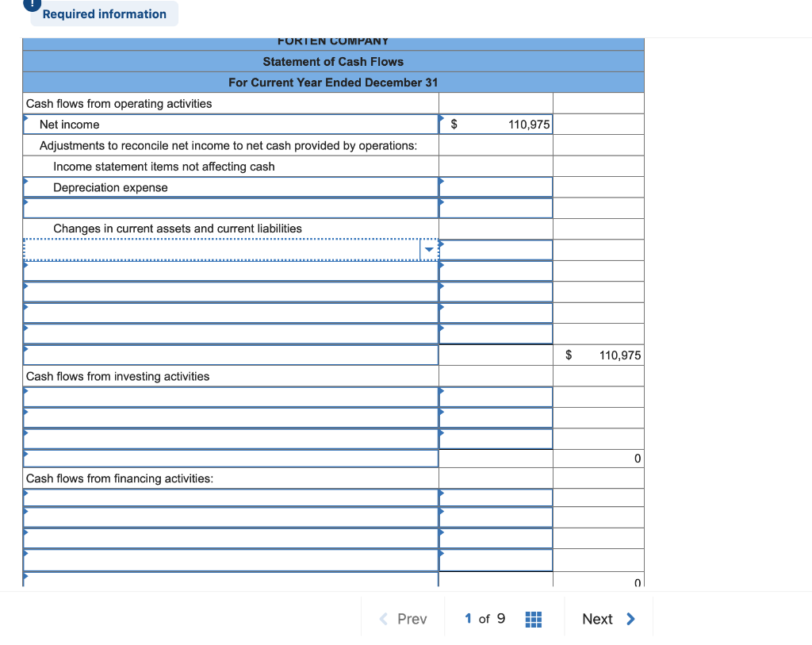Click the investing activities total label row beside 0
Viewport: 812px width, 645px height.
click(231, 459)
